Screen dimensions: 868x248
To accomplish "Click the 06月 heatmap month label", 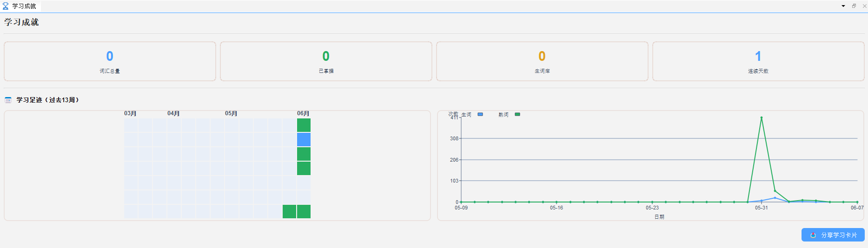I will [x=303, y=113].
